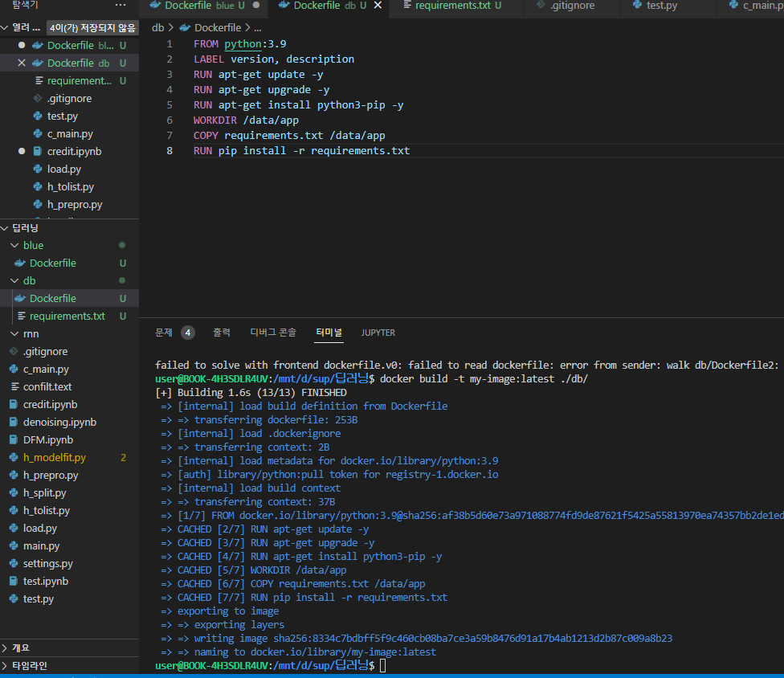Click h_prepro.py Python icon in workspace tree
Image resolution: width=784 pixels, height=678 pixels.
click(14, 475)
